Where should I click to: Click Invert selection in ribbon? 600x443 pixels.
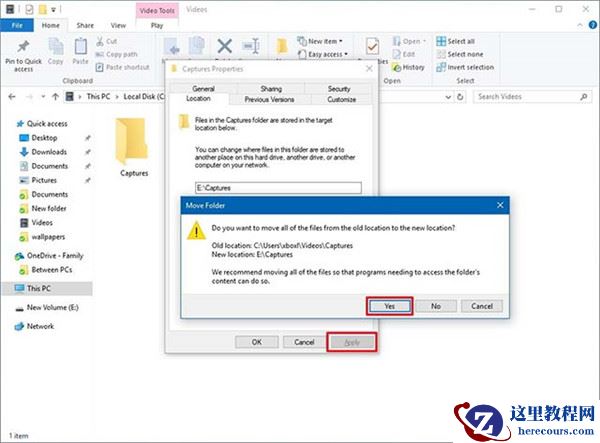465,67
